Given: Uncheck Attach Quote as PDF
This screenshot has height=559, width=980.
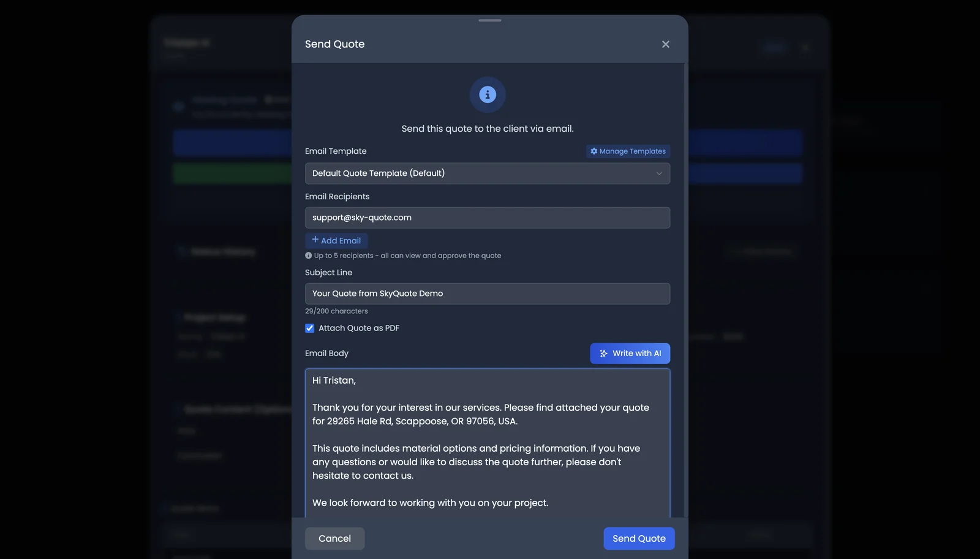Looking at the screenshot, I should [310, 328].
